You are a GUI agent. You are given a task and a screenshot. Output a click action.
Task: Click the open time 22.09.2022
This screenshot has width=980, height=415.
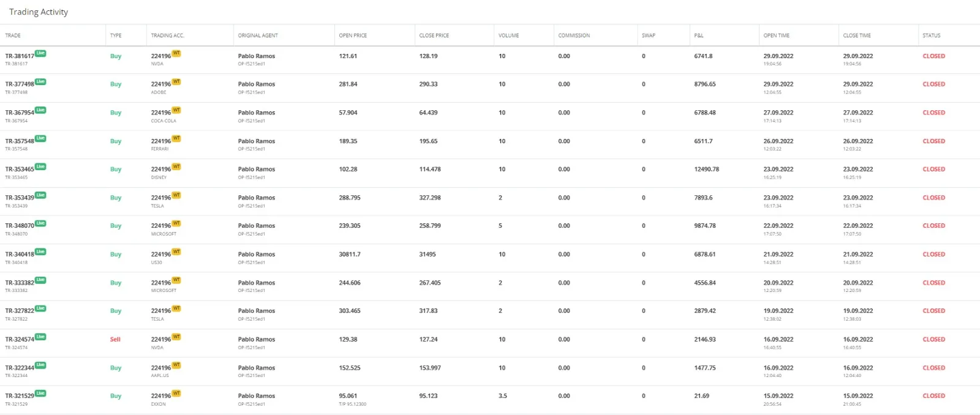coord(778,226)
